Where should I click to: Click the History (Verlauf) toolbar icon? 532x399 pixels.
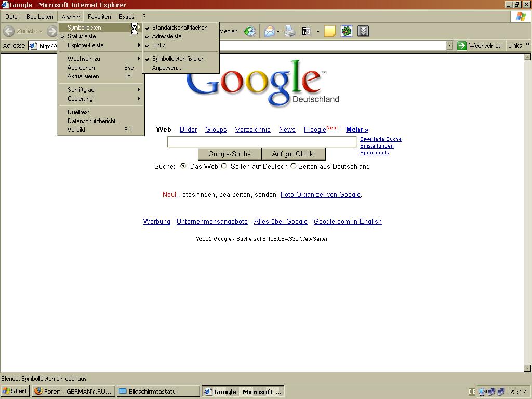click(x=250, y=31)
